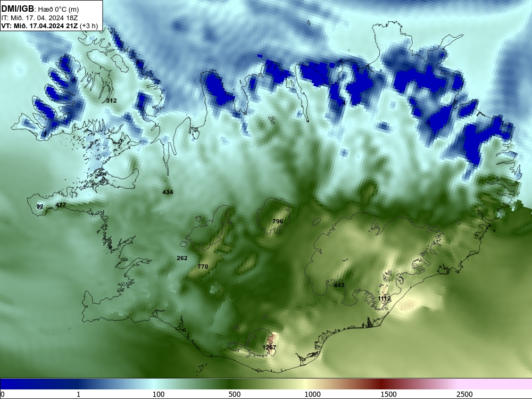
Task: Click the map value 477
Action: [x=61, y=205]
